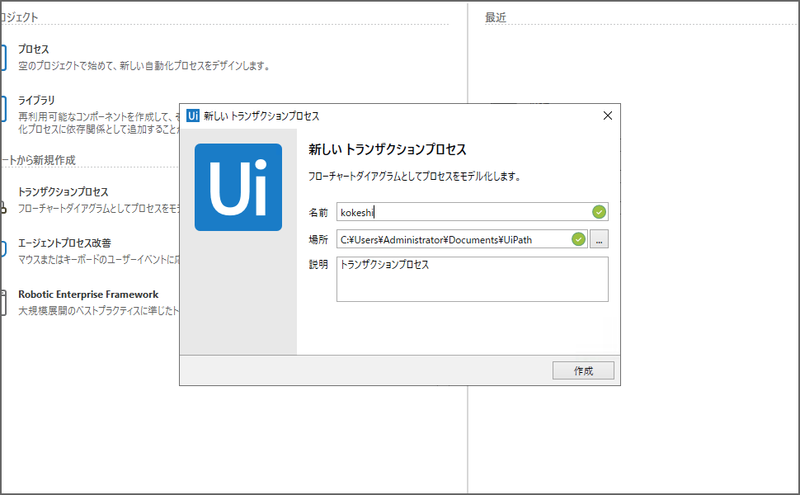
Task: Select ライブラリ project type in background window
Action: (x=36, y=101)
